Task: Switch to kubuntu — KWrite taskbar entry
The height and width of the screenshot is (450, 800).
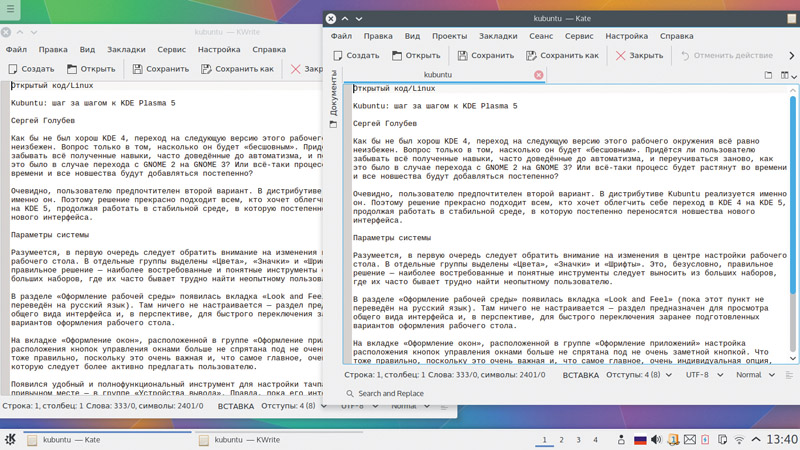Action: 280,440
